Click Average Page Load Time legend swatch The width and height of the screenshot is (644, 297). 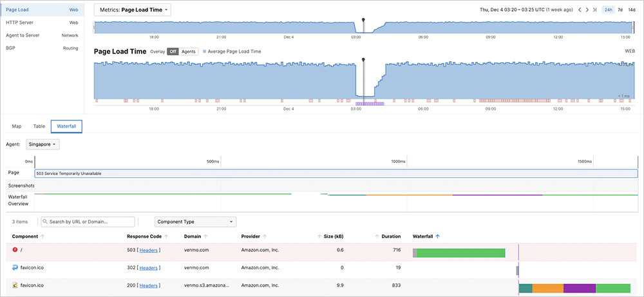click(205, 52)
